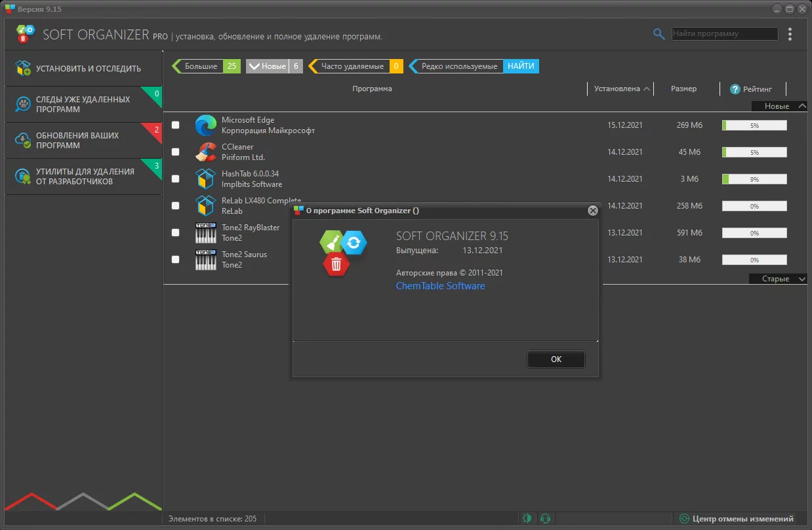Viewport: 812px width, 530px height.
Task: Tick the CCleaner checkbox
Action: 175,152
